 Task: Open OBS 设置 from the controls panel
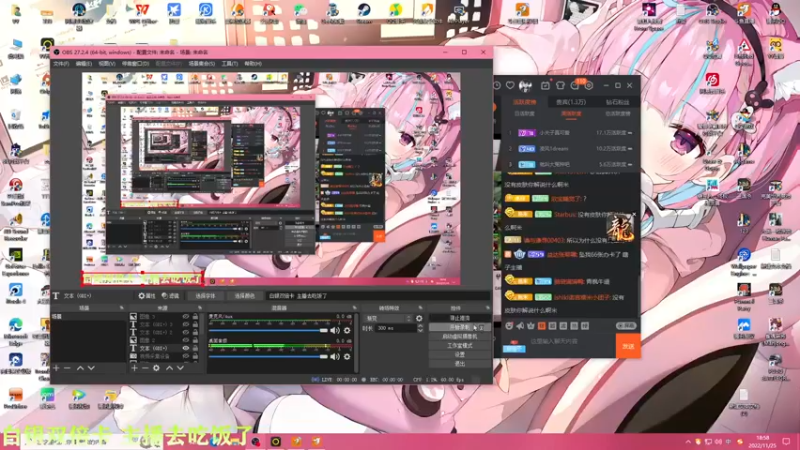point(460,355)
